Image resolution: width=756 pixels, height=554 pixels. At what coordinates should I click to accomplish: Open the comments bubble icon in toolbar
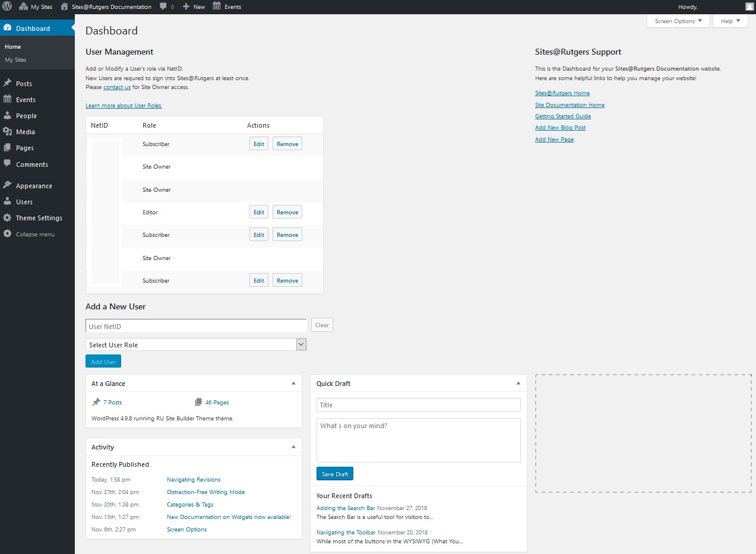coord(163,7)
